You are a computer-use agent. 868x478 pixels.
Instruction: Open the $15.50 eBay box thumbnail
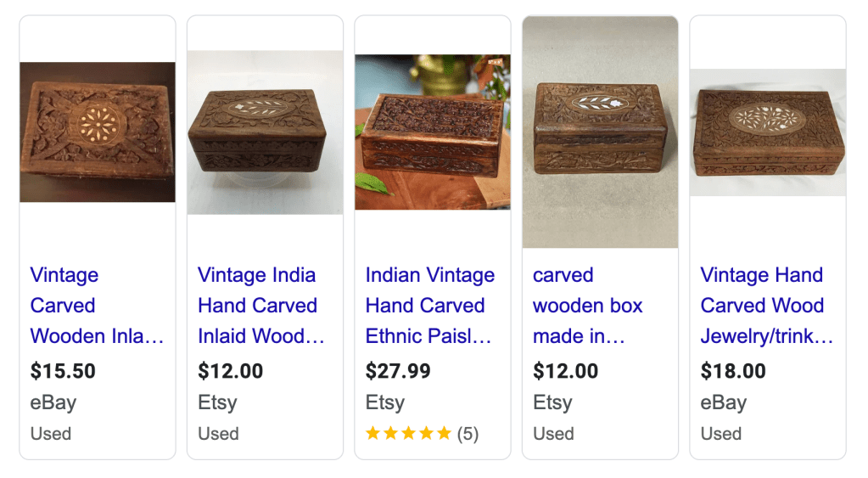click(98, 132)
